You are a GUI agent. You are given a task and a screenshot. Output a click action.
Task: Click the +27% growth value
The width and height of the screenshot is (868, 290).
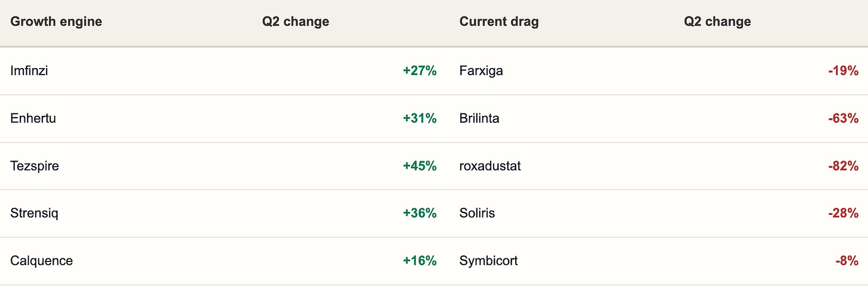(420, 70)
